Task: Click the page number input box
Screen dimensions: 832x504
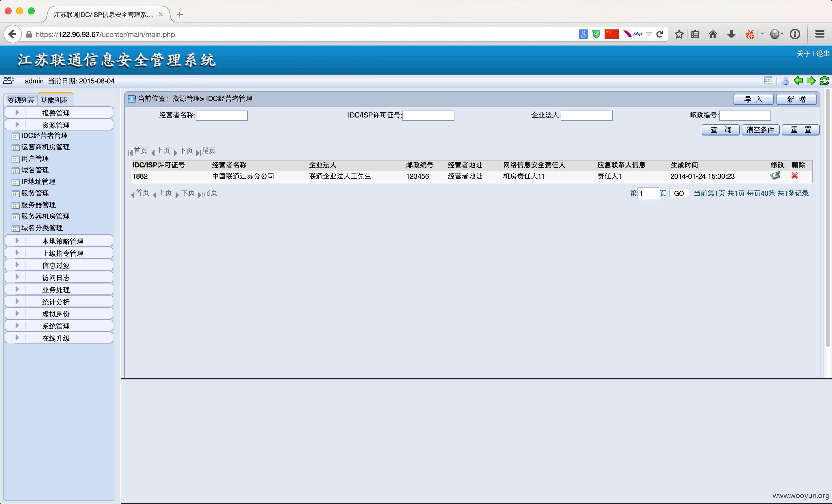Action: [x=648, y=193]
